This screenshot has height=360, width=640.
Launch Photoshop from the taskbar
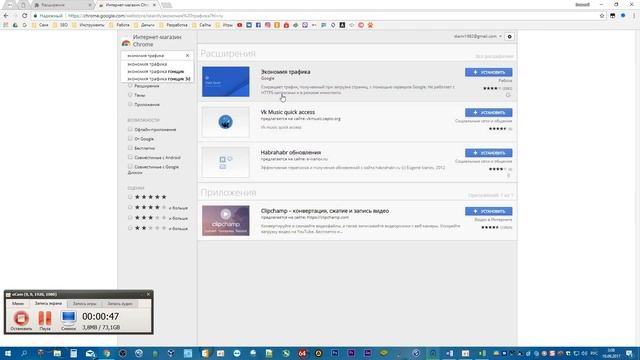[x=335, y=353]
